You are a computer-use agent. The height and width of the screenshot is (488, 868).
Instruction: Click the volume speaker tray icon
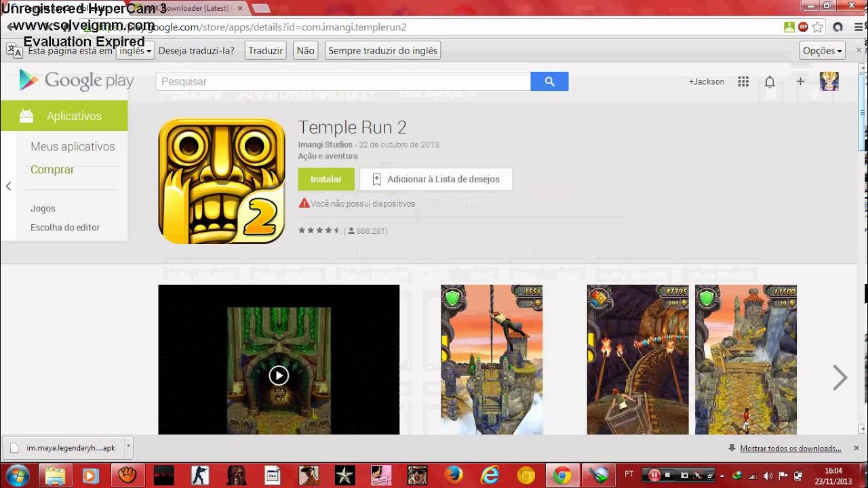click(x=768, y=476)
